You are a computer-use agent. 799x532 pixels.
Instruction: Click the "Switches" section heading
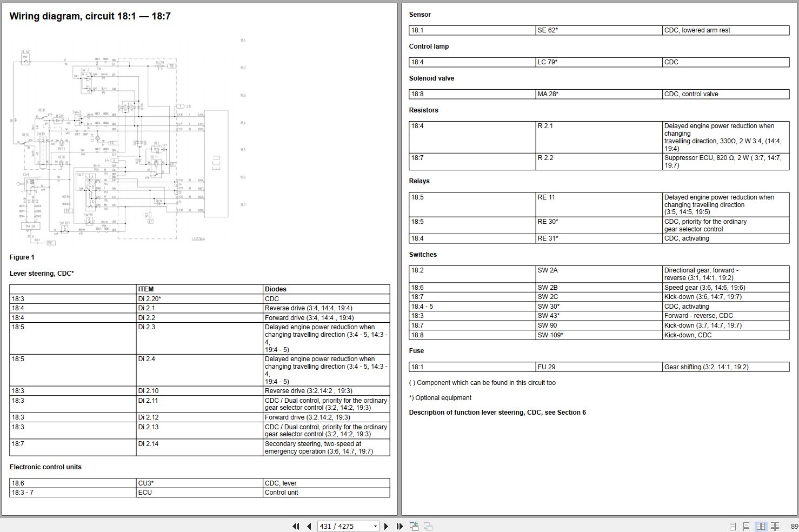pos(423,255)
